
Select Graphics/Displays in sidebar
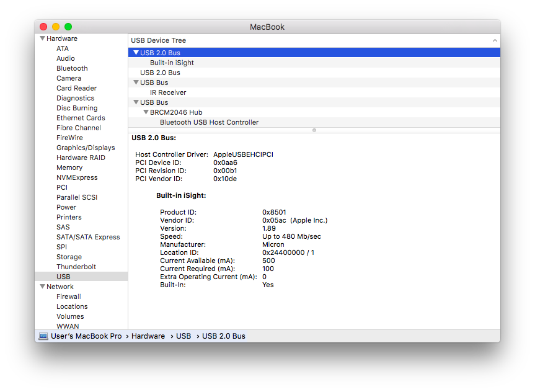click(x=86, y=148)
